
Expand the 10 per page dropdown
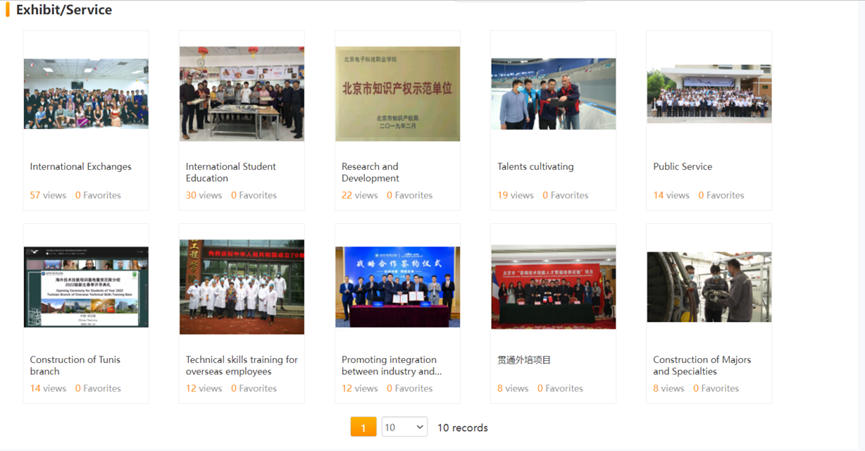click(404, 427)
